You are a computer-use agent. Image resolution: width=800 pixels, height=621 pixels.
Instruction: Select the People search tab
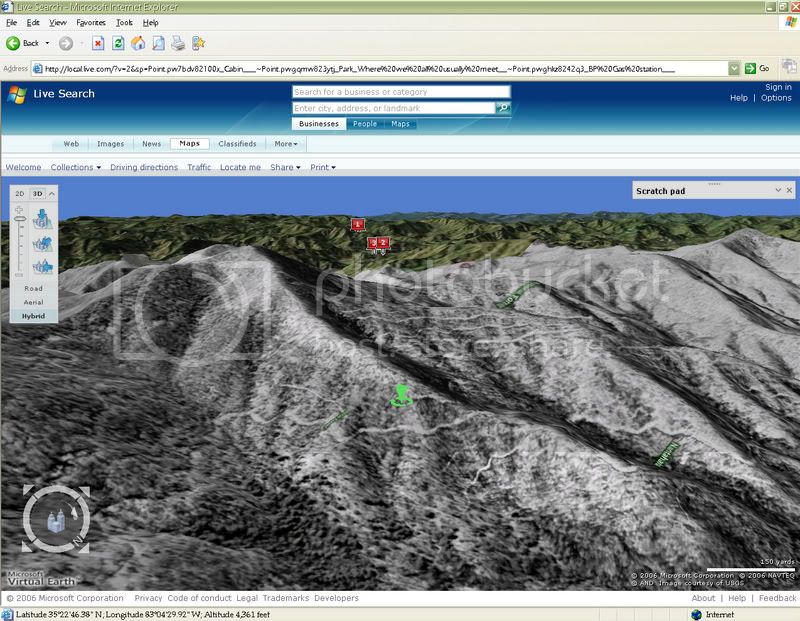tap(365, 123)
